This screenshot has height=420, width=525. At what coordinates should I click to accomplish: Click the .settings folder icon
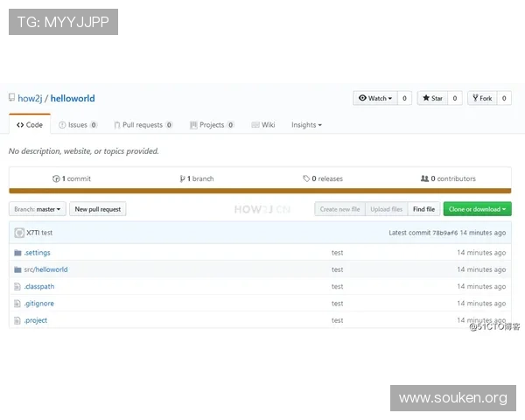tap(17, 253)
